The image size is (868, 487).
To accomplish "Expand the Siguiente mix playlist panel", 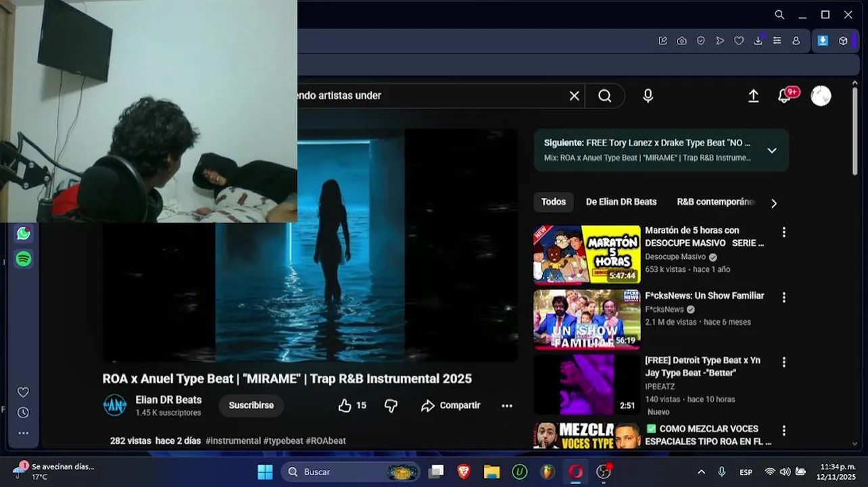I will pyautogui.click(x=771, y=150).
